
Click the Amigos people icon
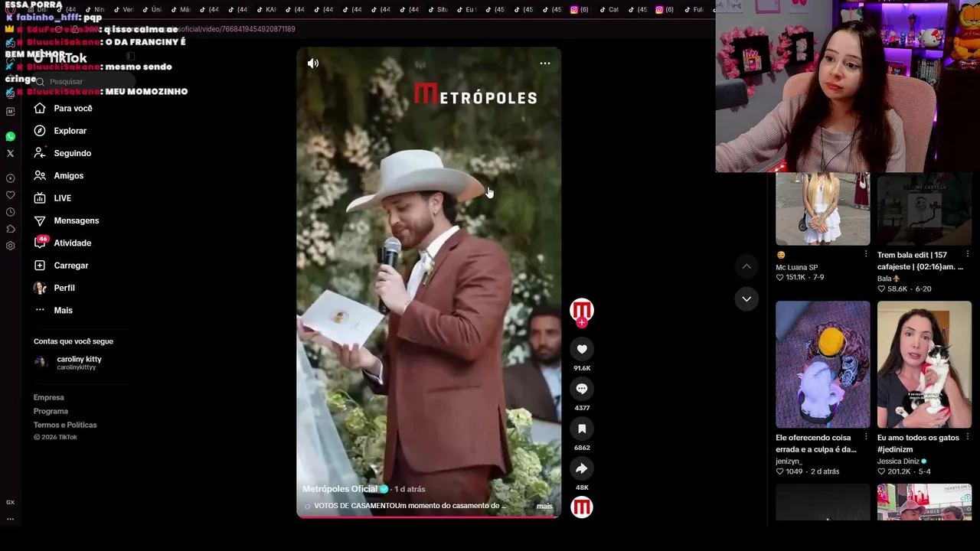(40, 176)
